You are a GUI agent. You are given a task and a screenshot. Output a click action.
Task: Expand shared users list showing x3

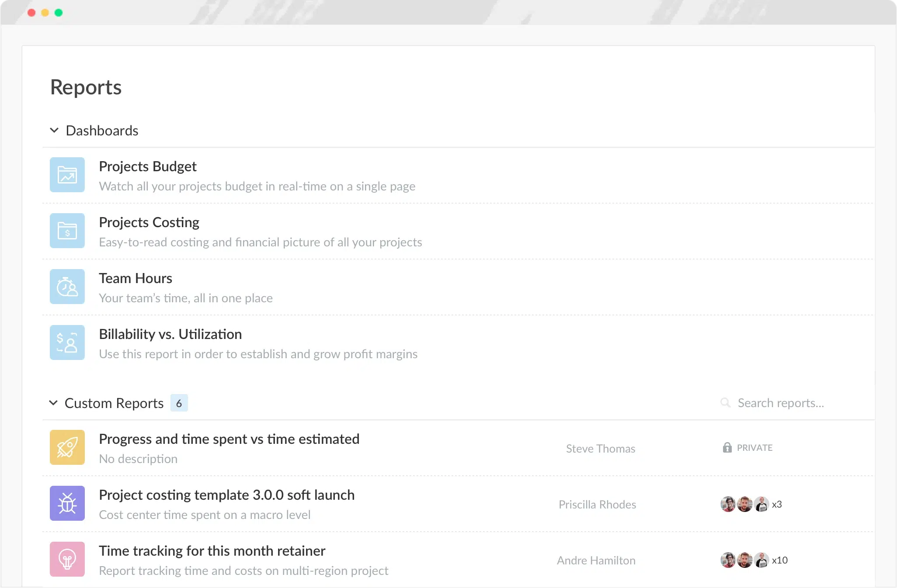click(777, 504)
